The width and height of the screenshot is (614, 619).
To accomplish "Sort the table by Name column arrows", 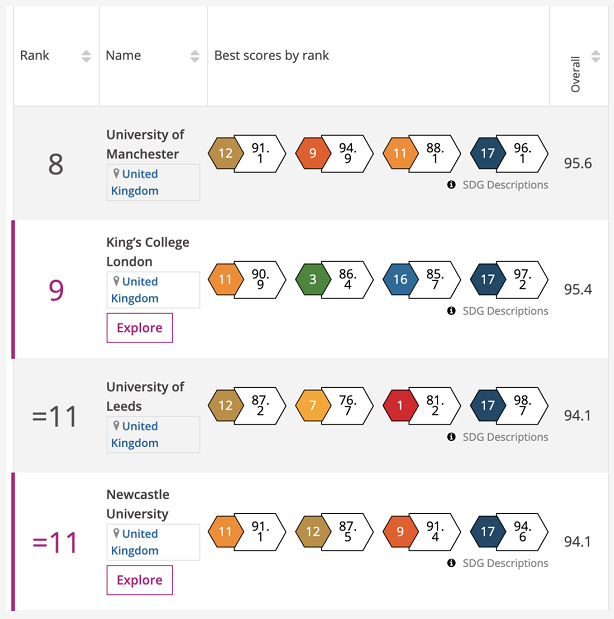I will coord(195,56).
